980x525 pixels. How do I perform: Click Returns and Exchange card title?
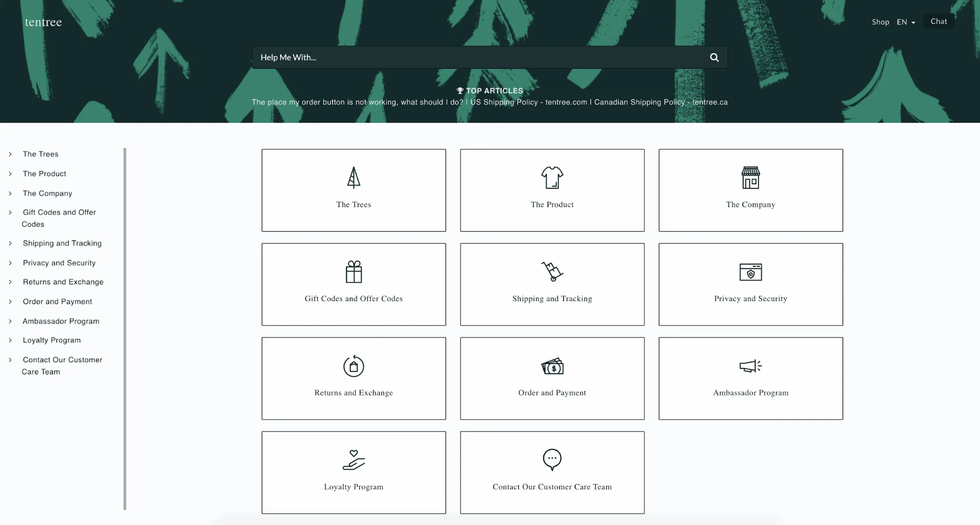[x=353, y=393]
